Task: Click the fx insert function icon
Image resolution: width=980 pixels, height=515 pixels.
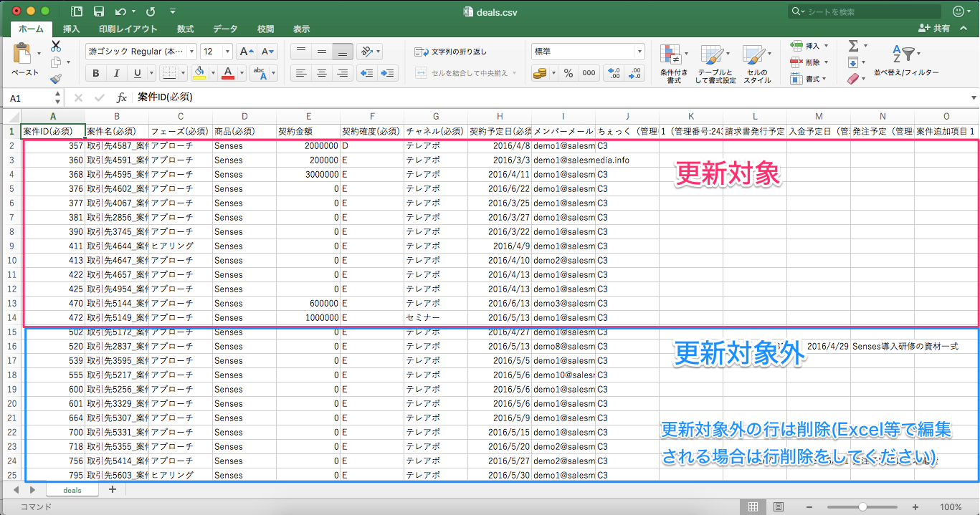Action: pyautogui.click(x=122, y=97)
